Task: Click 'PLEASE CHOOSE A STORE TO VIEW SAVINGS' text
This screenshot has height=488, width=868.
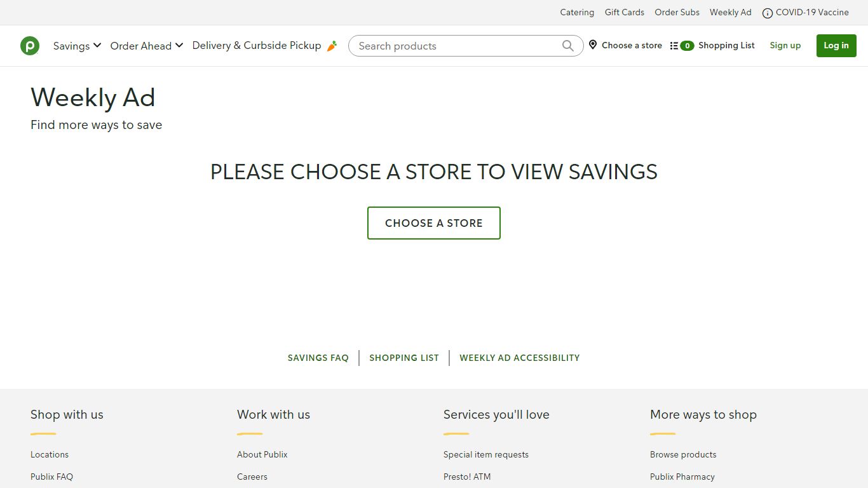Action: point(434,172)
